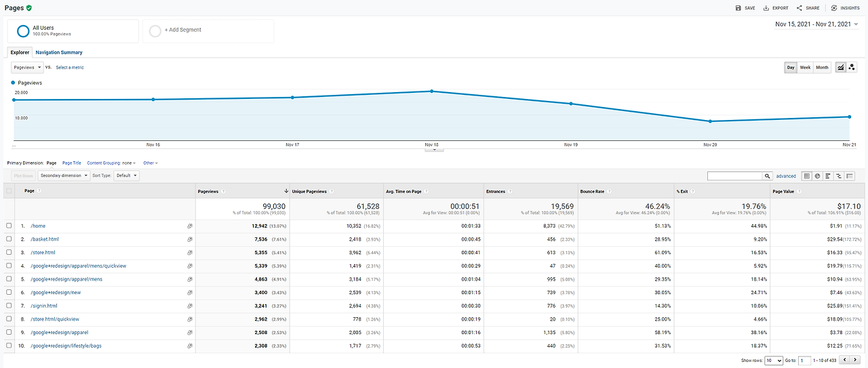Open the Secondary dimension dropdown
Viewport: 868px width, 368px height.
pyautogui.click(x=64, y=176)
